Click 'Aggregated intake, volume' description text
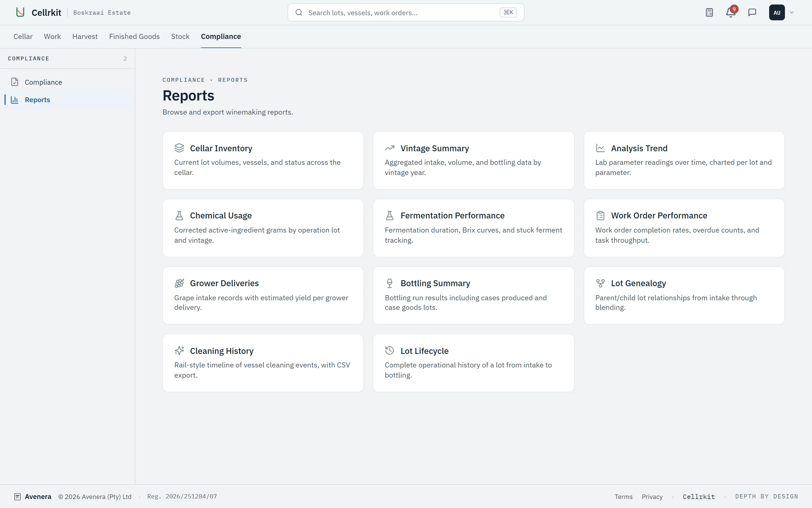812x508 pixels. pos(463,167)
